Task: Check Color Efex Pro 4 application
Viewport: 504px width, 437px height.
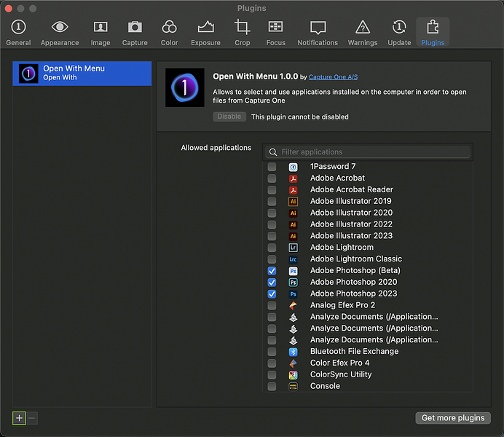Action: tap(272, 363)
